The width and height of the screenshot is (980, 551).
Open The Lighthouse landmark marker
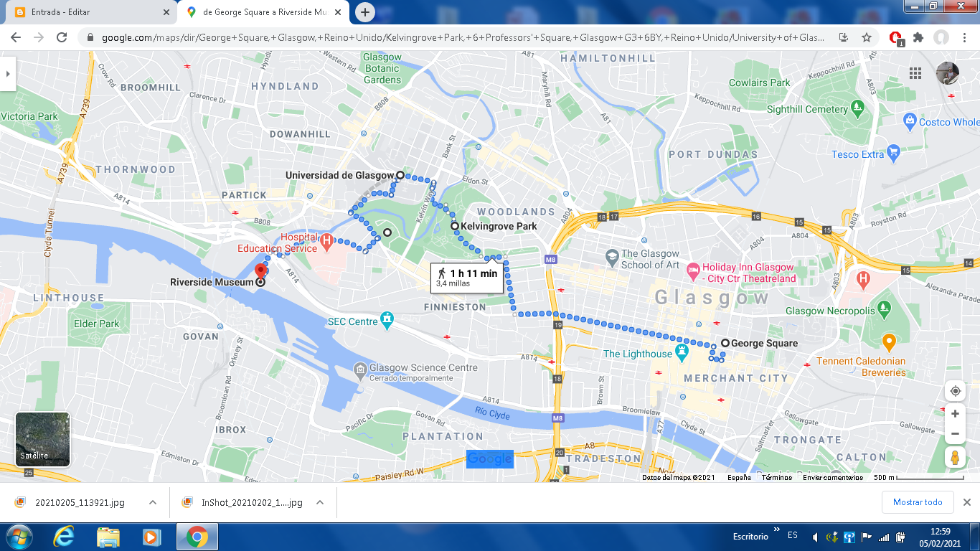(682, 352)
